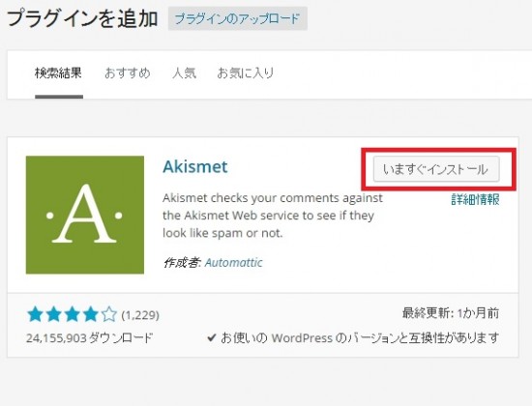Click the Akismet description paragraph

point(273,216)
